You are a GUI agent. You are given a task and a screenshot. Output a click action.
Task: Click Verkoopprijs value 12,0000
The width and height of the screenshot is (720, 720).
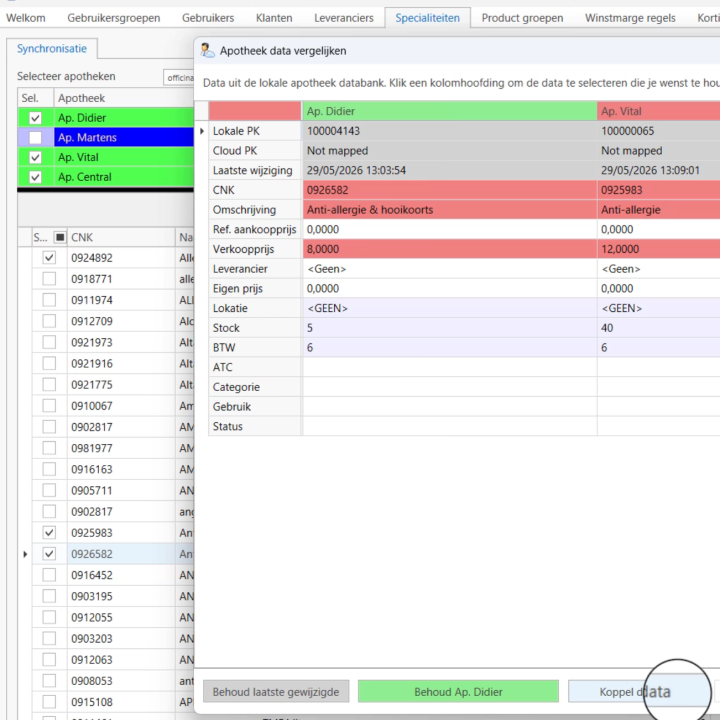(x=658, y=249)
